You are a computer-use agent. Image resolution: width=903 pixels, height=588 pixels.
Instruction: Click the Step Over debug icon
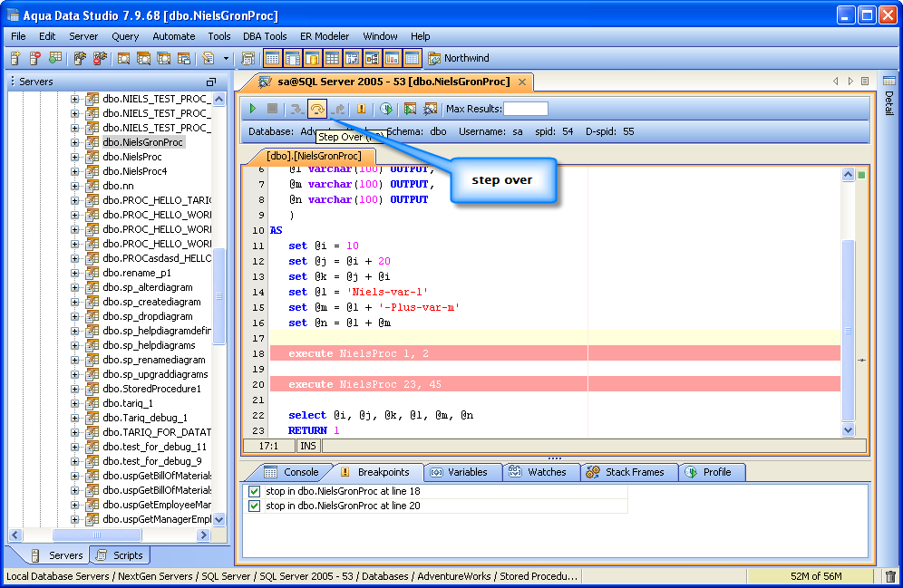[316, 109]
